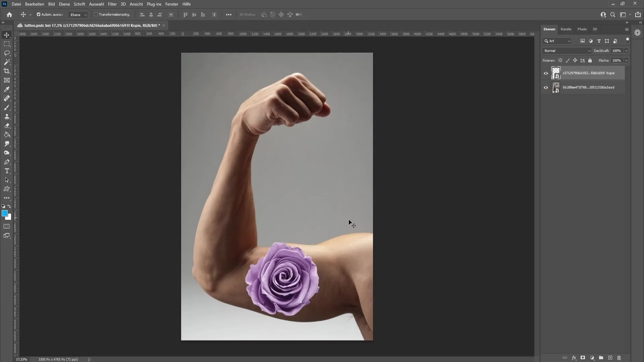The image size is (644, 362).
Task: Click the Share icon at top right
Action: pos(638,15)
